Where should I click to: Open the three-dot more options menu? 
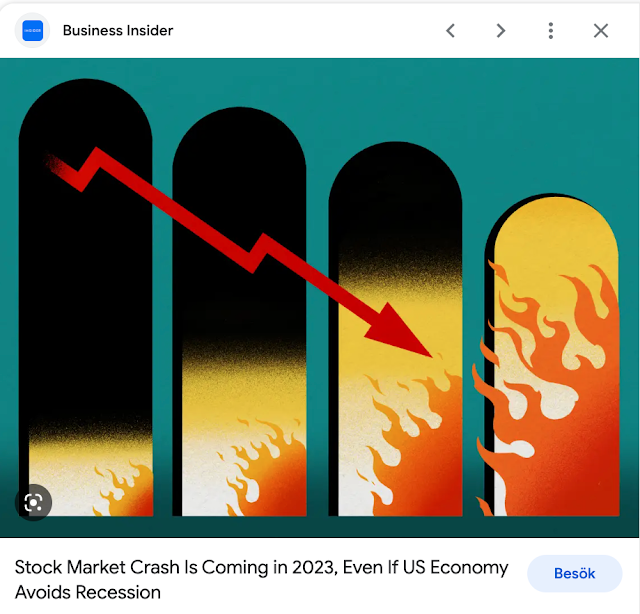(551, 31)
